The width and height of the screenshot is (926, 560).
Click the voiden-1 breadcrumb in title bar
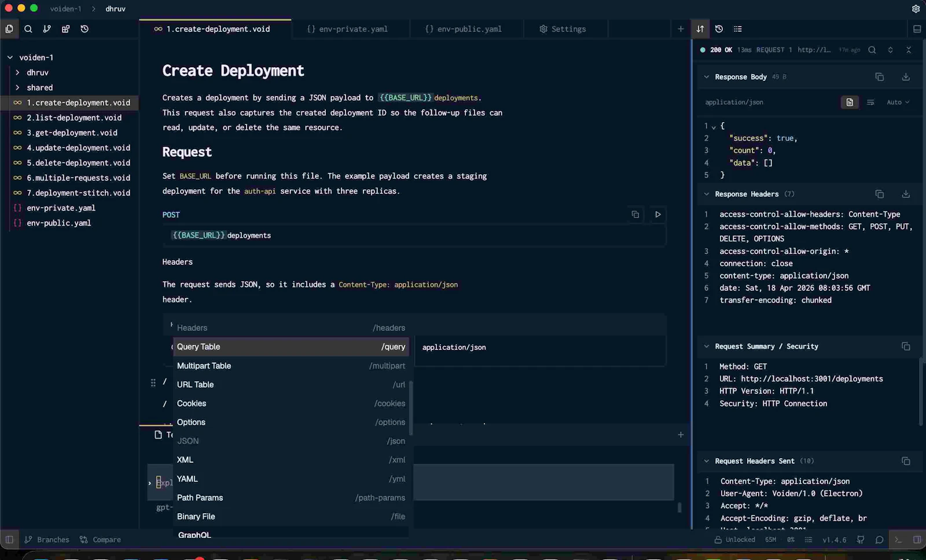click(65, 9)
